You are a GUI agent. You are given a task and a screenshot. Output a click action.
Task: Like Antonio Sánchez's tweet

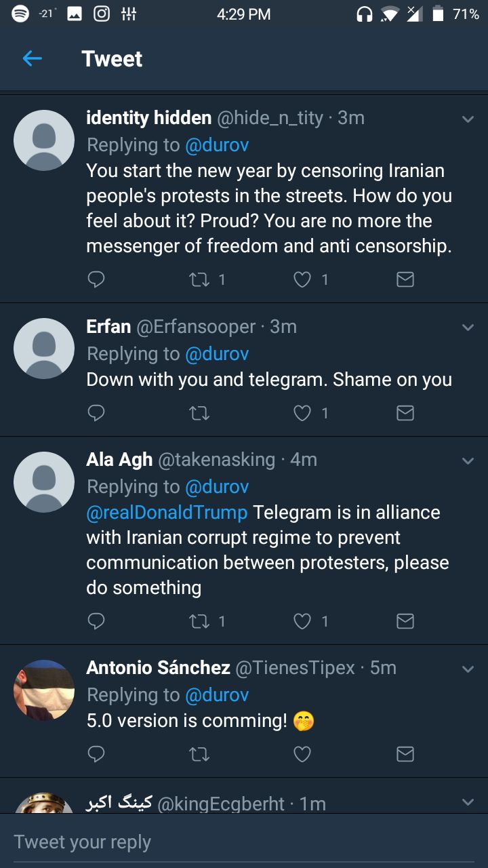(302, 754)
